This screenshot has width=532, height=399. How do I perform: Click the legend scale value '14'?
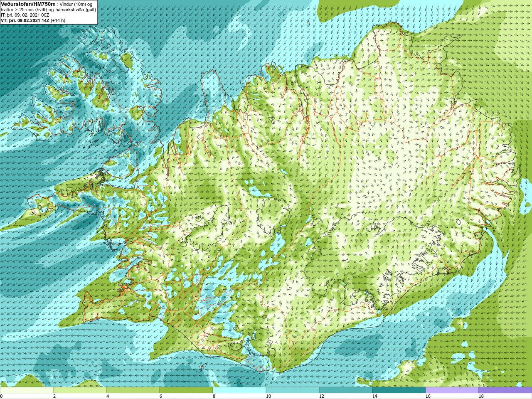[375, 396]
